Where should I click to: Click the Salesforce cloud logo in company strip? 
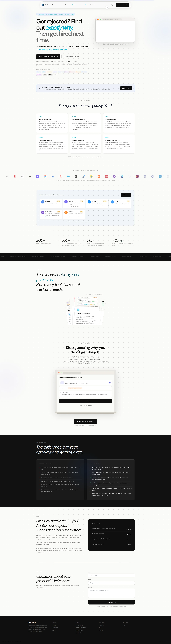68,177
